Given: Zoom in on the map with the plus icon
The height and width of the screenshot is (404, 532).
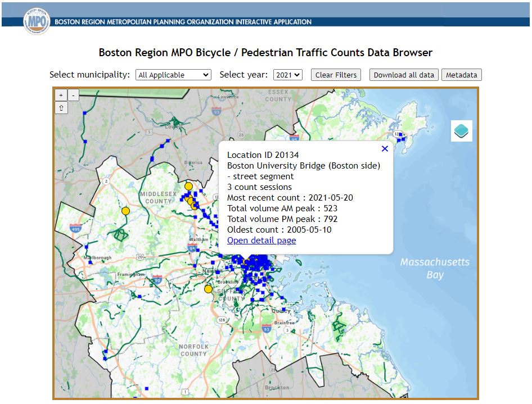Looking at the screenshot, I should pyautogui.click(x=61, y=95).
